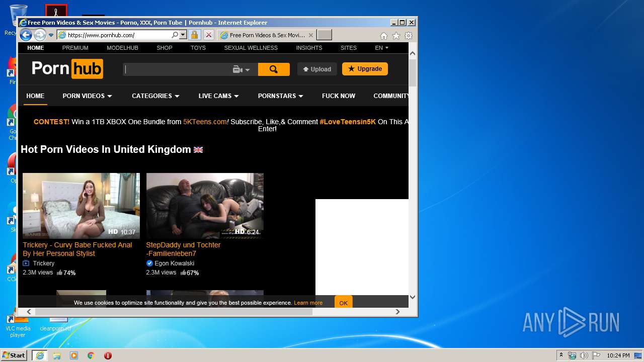Expand the LIVE CAMS dropdown menu

tap(218, 96)
